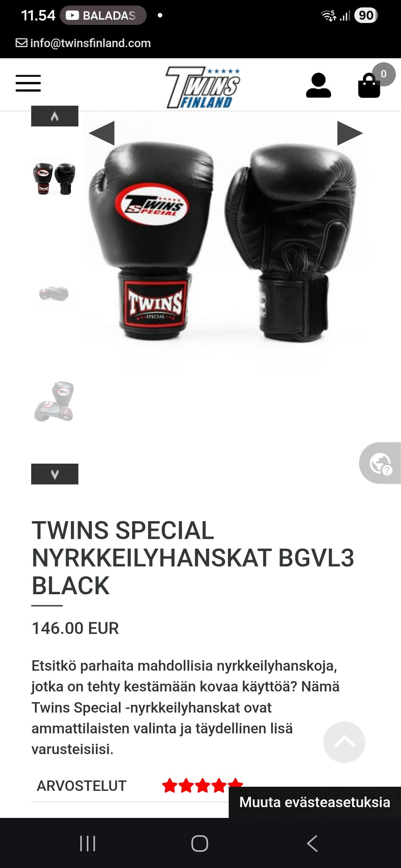
Task: Open recent apps in navigation bar
Action: coord(88,843)
